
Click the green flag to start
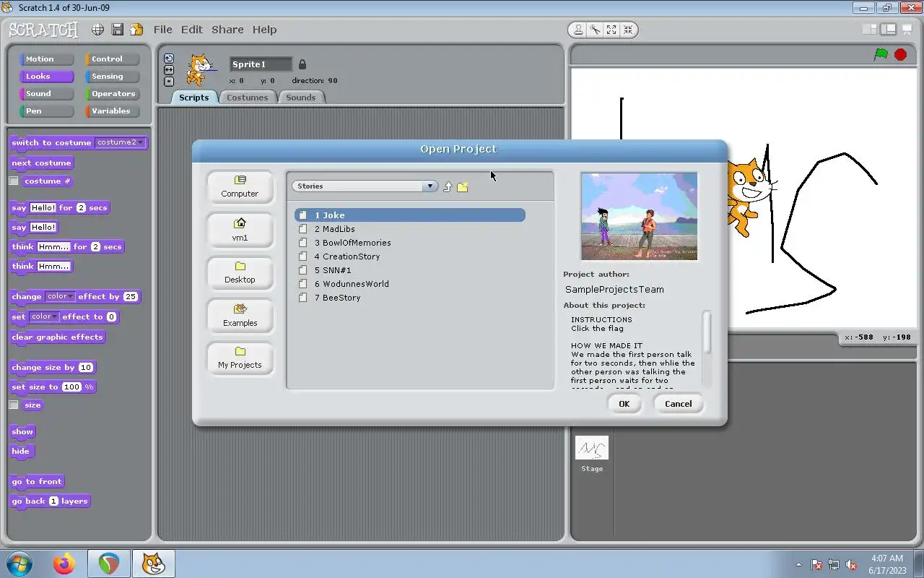[881, 54]
